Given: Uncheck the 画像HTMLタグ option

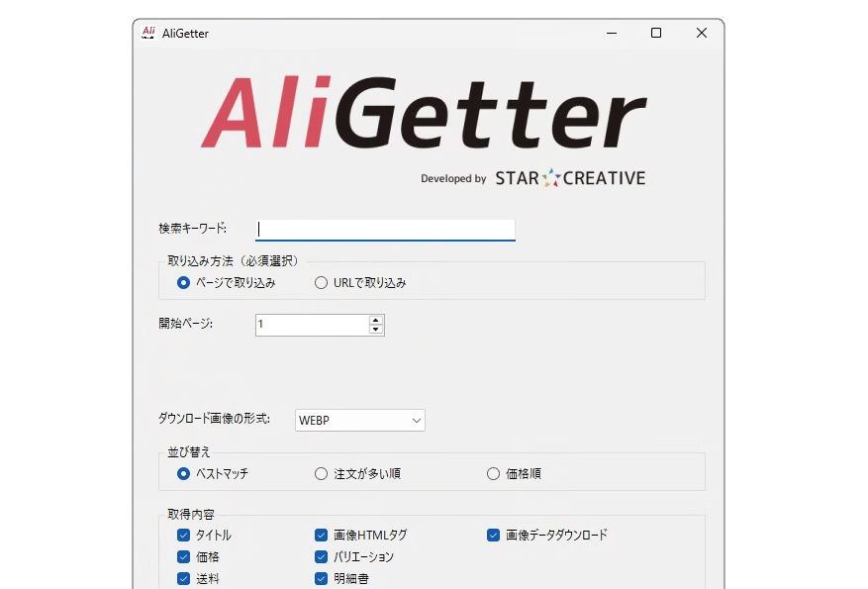Looking at the screenshot, I should coord(321,535).
